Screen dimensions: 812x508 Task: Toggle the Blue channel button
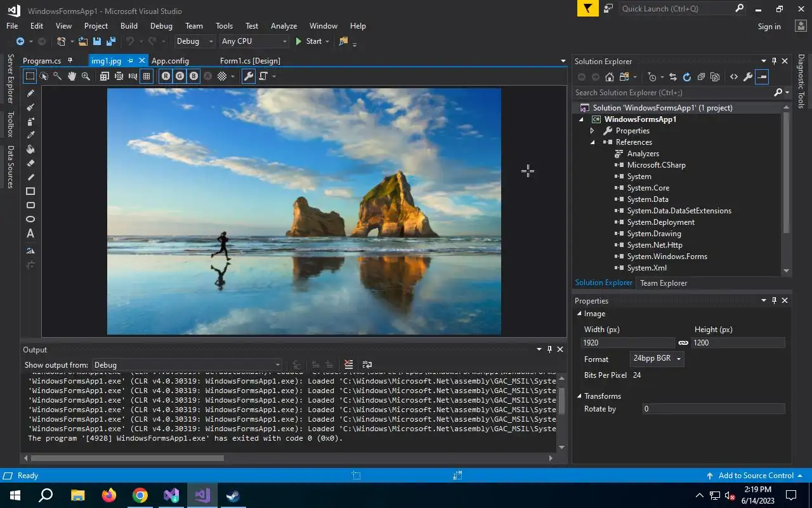pos(193,76)
